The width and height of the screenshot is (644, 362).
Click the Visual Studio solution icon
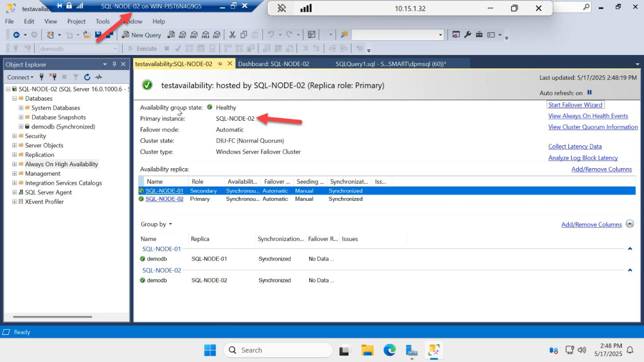[456, 35]
